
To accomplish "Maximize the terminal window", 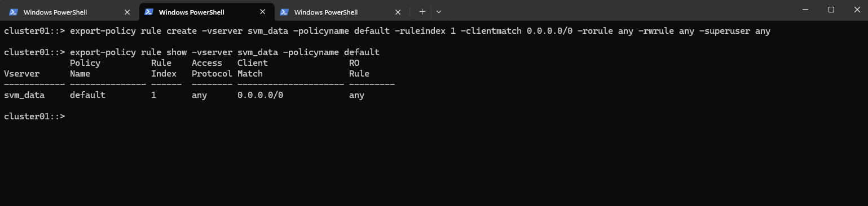I will point(831,10).
